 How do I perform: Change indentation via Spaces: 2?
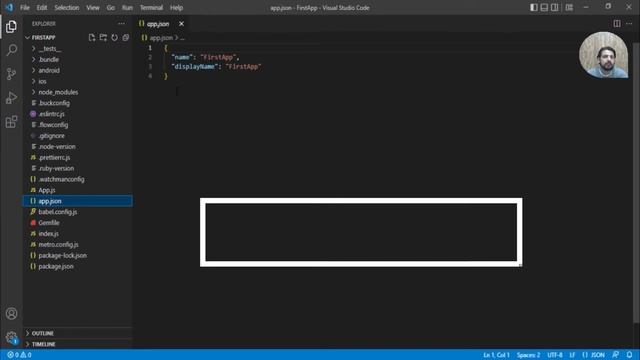[x=528, y=355]
